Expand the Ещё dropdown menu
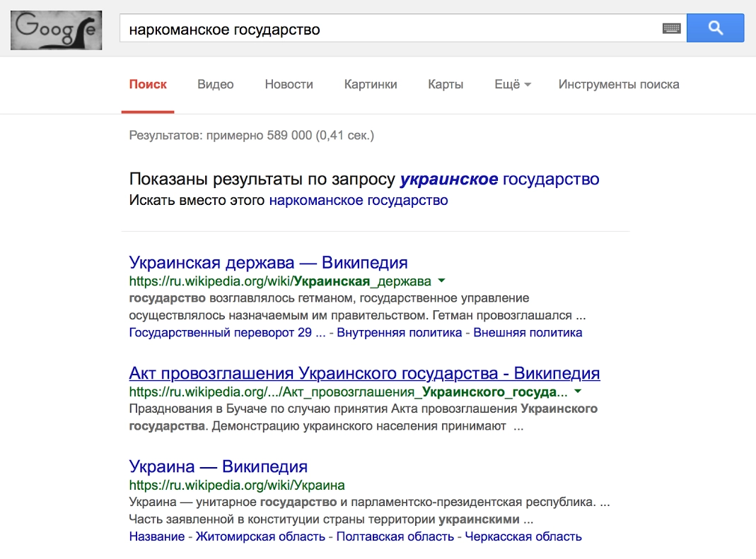 click(x=512, y=84)
